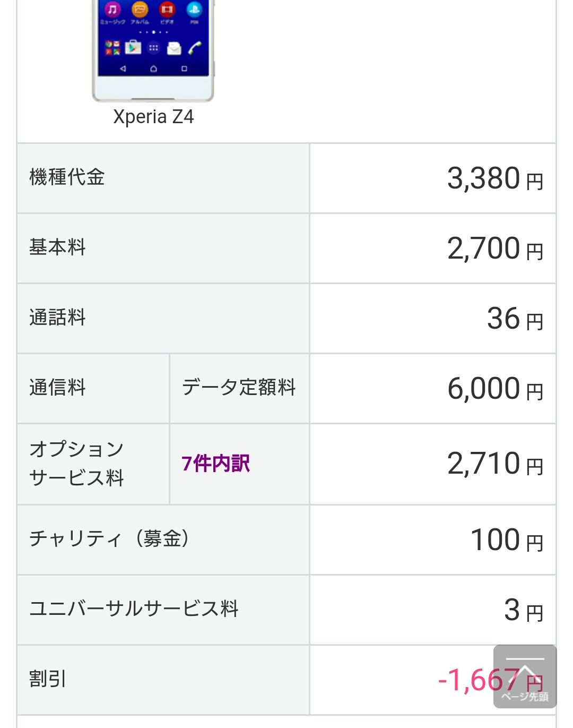Viewport: 573px width, 728px height.
Task: Click the 6,000 円 data amount
Action: point(496,389)
